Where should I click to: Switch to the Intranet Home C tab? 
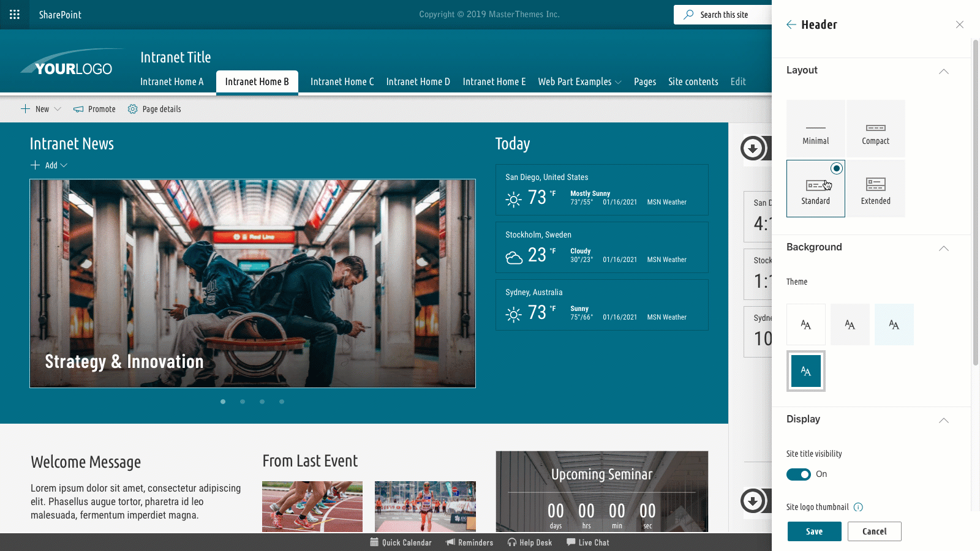(342, 81)
